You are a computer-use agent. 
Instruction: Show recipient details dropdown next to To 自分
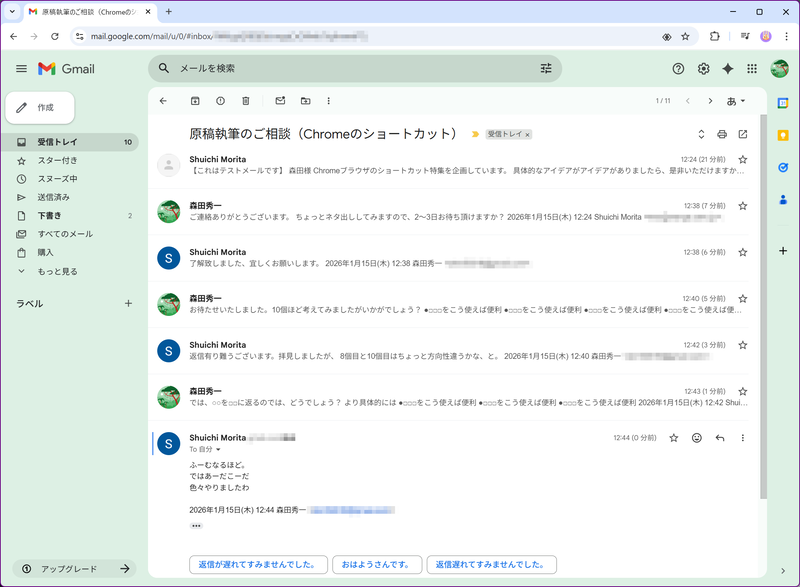(x=218, y=449)
